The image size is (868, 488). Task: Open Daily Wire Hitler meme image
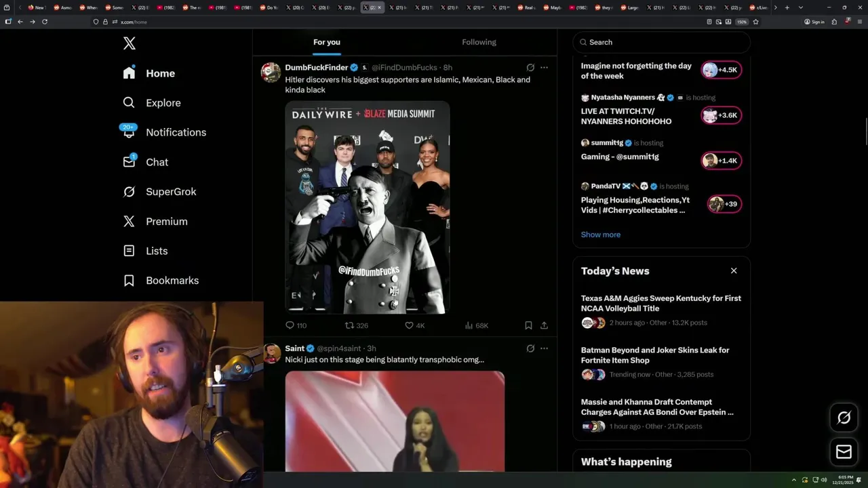click(x=368, y=207)
